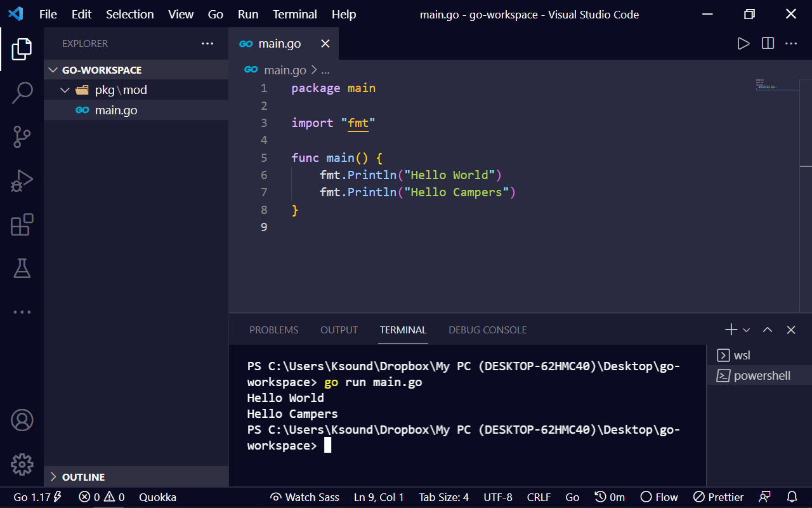The width and height of the screenshot is (812, 508).
Task: Switch to the PROBLEMS tab
Action: pos(273,330)
